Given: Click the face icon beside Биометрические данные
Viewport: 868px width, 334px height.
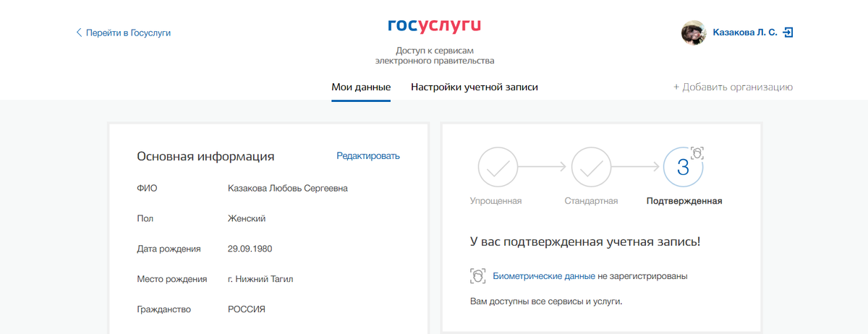Looking at the screenshot, I should coord(477,276).
